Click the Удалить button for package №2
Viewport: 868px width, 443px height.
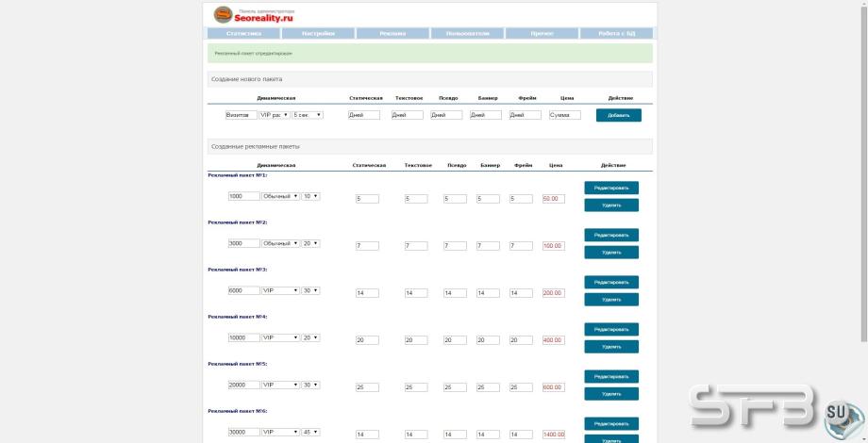pyautogui.click(x=611, y=253)
